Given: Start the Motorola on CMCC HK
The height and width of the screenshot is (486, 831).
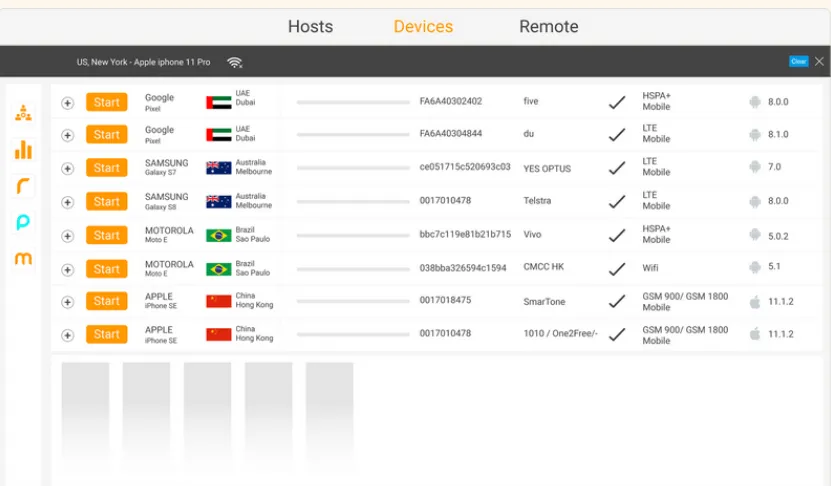Looking at the screenshot, I should click(107, 269).
